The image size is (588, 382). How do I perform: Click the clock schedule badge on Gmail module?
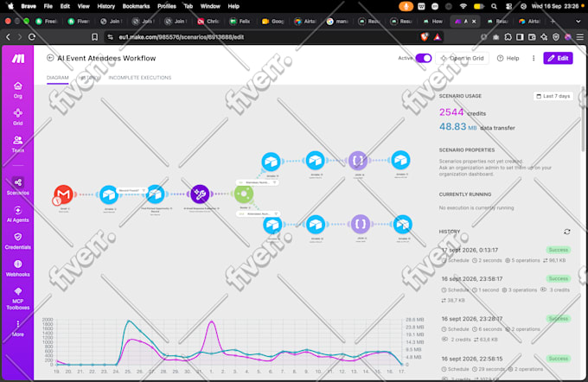click(x=56, y=201)
